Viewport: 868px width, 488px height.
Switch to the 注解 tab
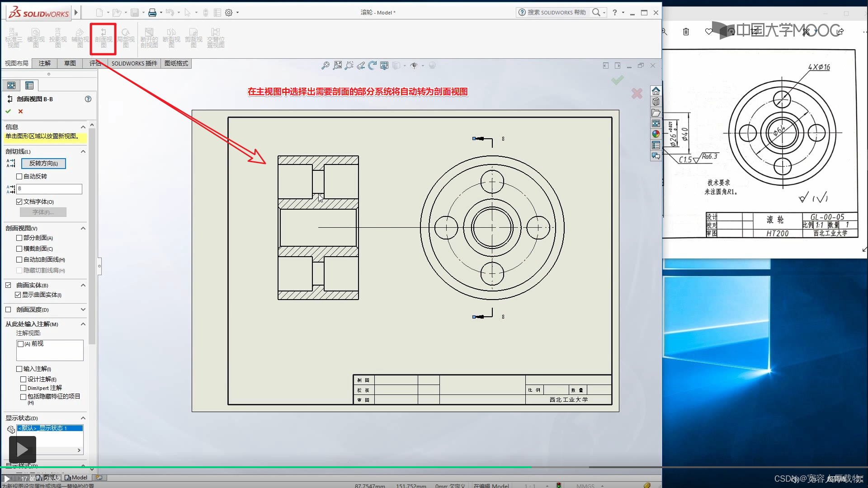click(x=45, y=63)
